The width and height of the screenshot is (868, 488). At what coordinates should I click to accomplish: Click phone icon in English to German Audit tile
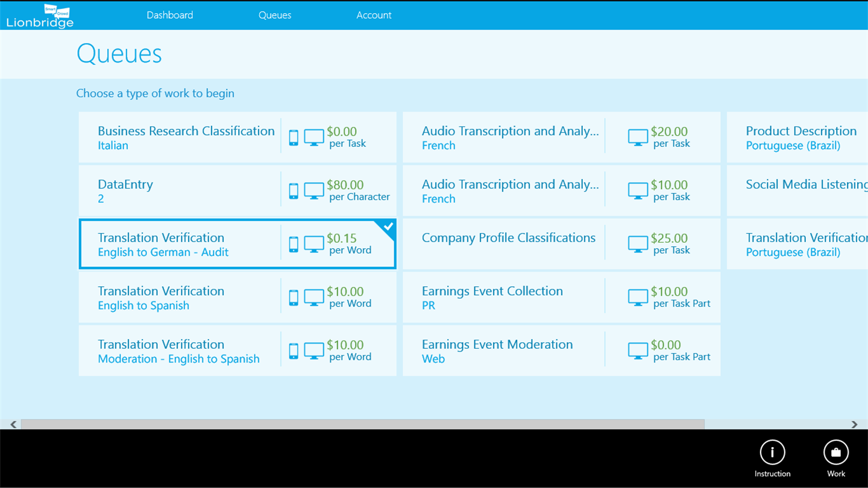pyautogui.click(x=294, y=244)
